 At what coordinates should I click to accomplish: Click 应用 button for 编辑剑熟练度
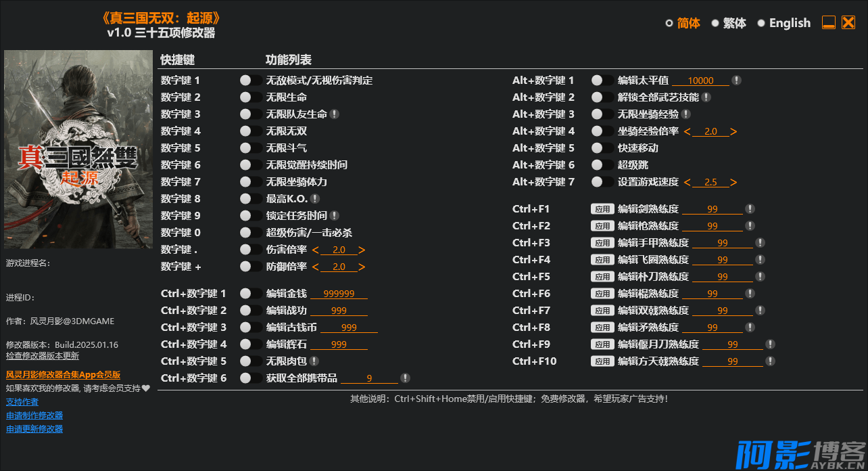(x=602, y=209)
